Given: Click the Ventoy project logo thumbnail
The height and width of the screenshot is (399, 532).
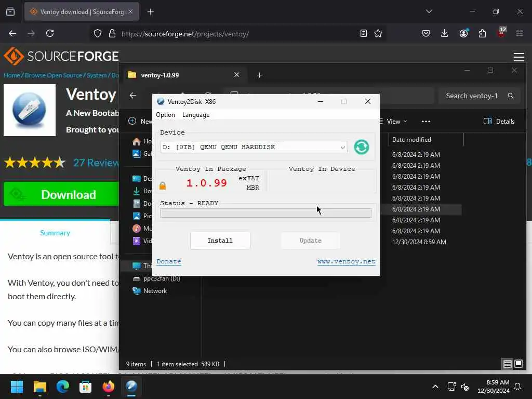Looking at the screenshot, I should pos(30,110).
